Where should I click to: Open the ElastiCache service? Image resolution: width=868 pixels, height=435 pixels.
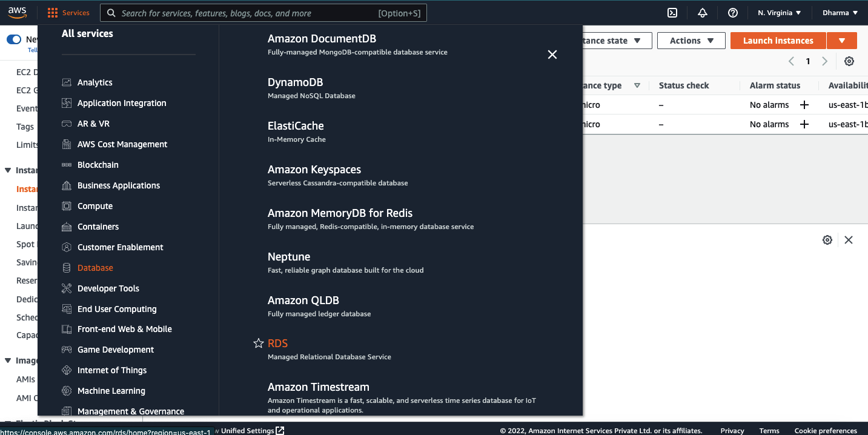click(296, 126)
